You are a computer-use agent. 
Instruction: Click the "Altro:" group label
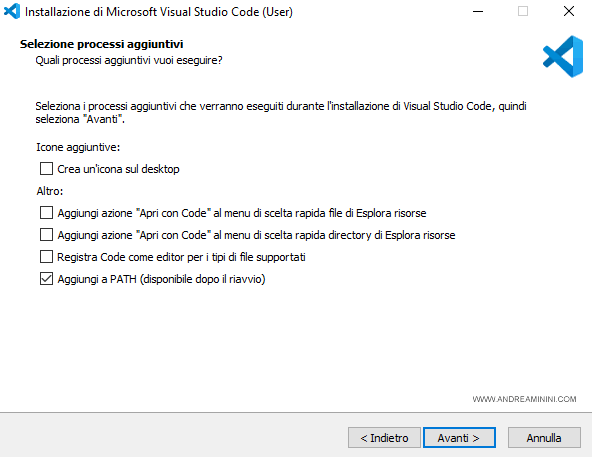(x=50, y=191)
